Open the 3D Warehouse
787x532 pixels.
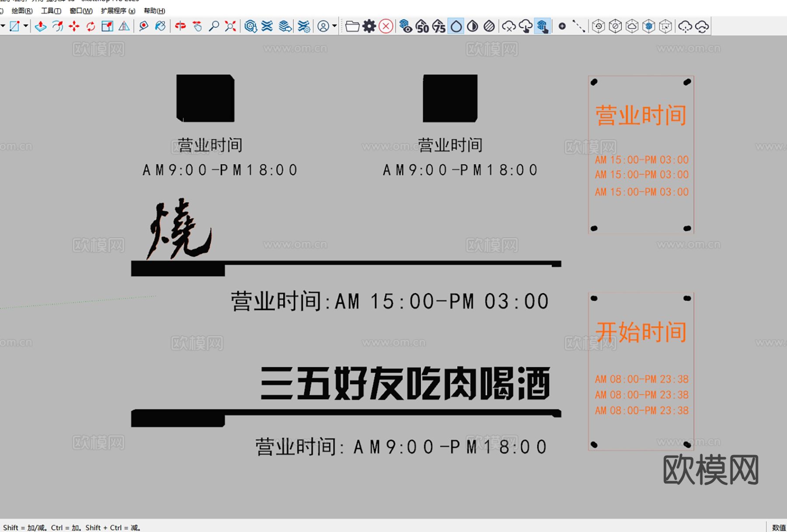251,26
